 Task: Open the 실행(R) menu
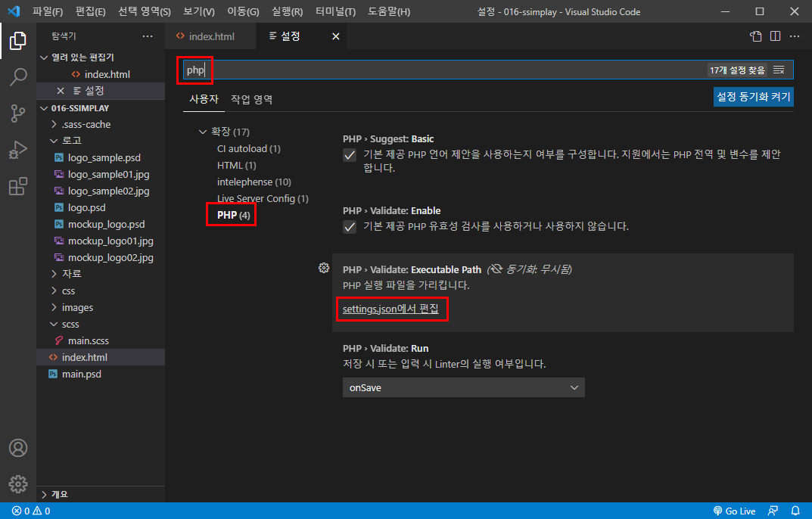coord(287,11)
